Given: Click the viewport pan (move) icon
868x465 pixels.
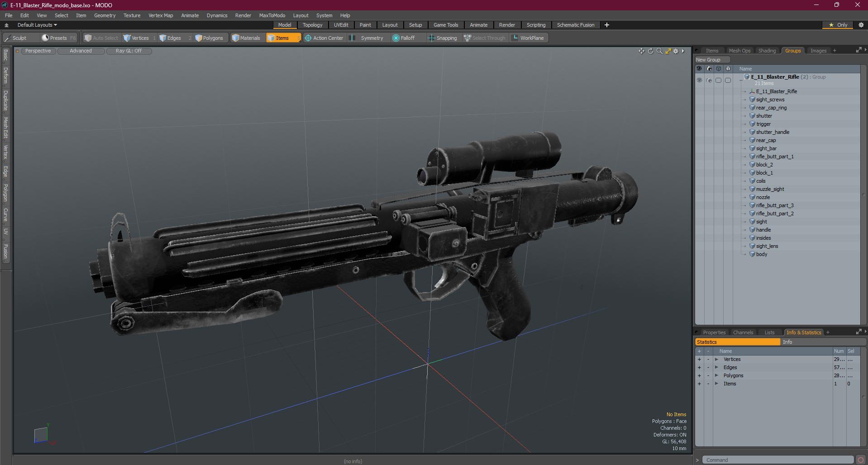Looking at the screenshot, I should tap(641, 51).
